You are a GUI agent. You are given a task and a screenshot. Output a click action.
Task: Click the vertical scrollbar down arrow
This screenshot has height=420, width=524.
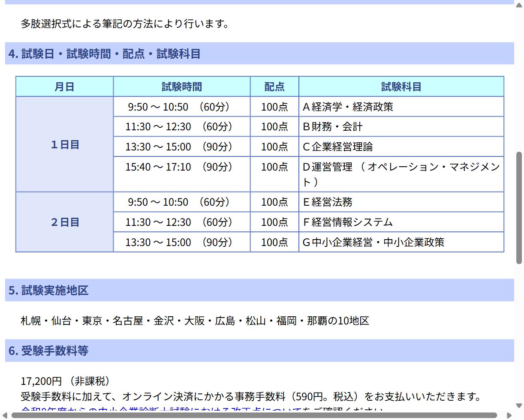pos(519,405)
